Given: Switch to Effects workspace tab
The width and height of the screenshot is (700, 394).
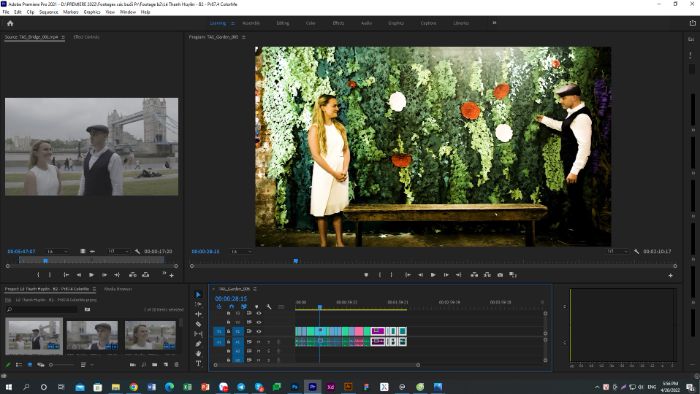Looking at the screenshot, I should (x=338, y=23).
